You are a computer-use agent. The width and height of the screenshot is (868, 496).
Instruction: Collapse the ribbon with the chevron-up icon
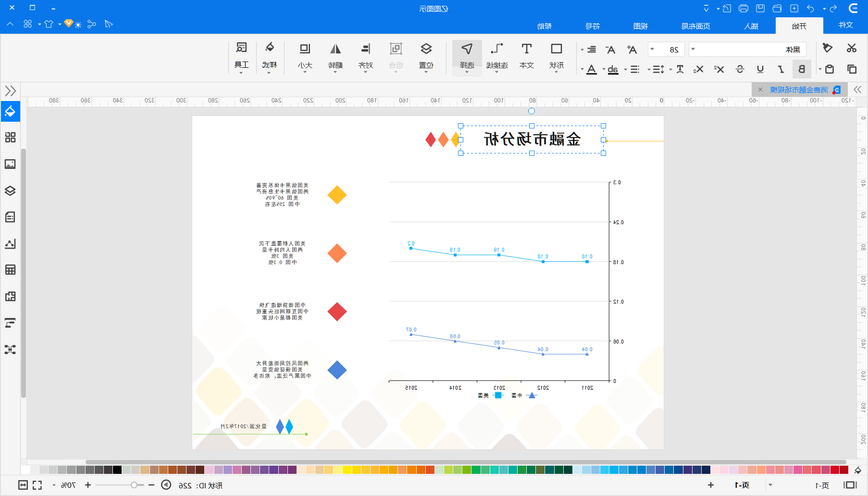pos(10,24)
